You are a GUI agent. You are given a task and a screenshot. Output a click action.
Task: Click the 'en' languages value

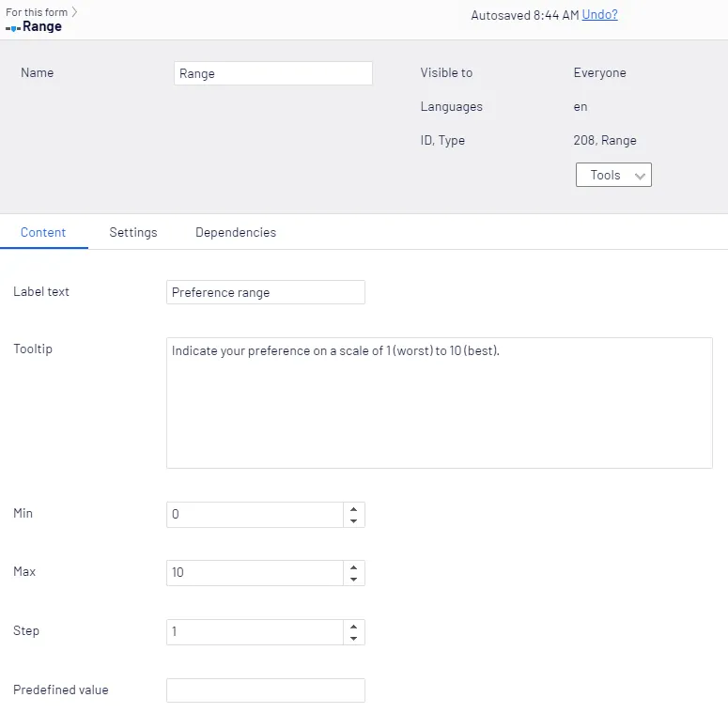click(581, 107)
